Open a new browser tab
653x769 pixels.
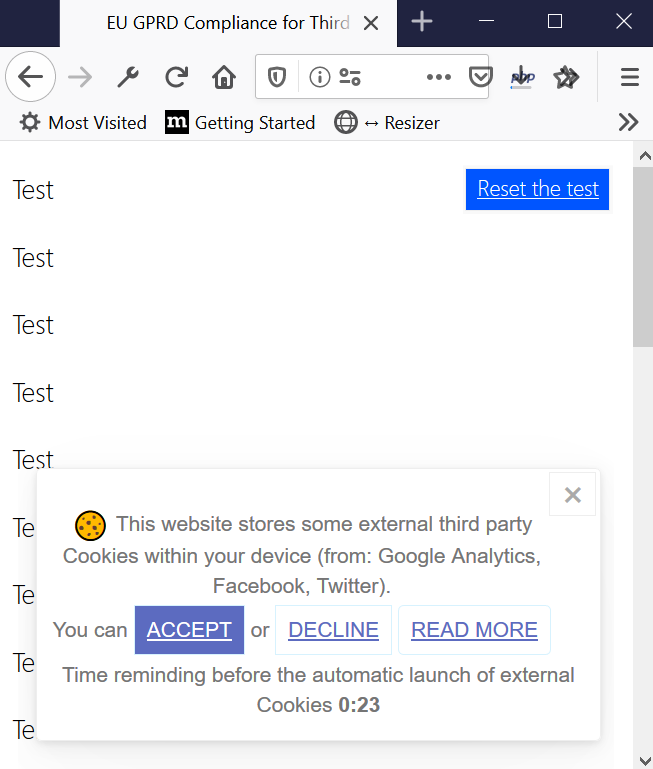[x=422, y=22]
